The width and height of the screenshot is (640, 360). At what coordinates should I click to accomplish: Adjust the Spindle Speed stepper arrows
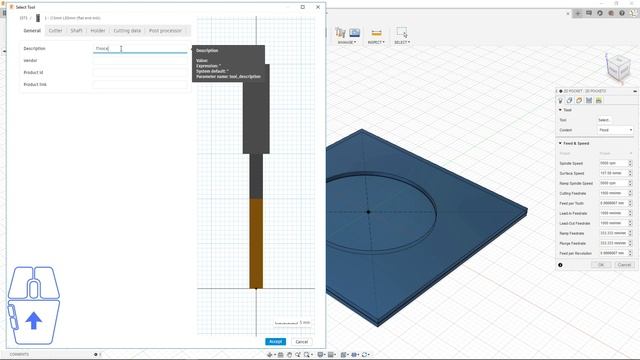[630, 163]
